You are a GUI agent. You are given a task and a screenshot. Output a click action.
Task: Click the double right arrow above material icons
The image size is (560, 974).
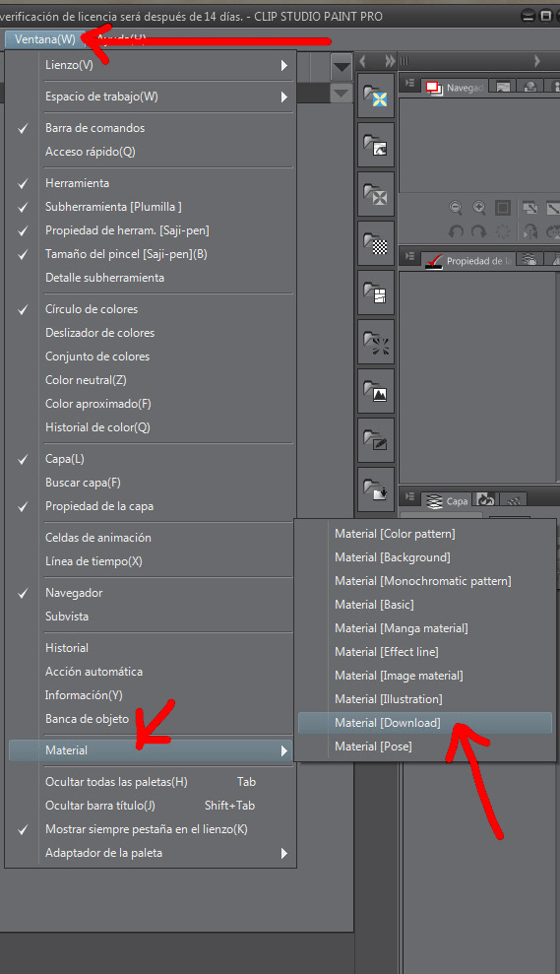[x=390, y=61]
